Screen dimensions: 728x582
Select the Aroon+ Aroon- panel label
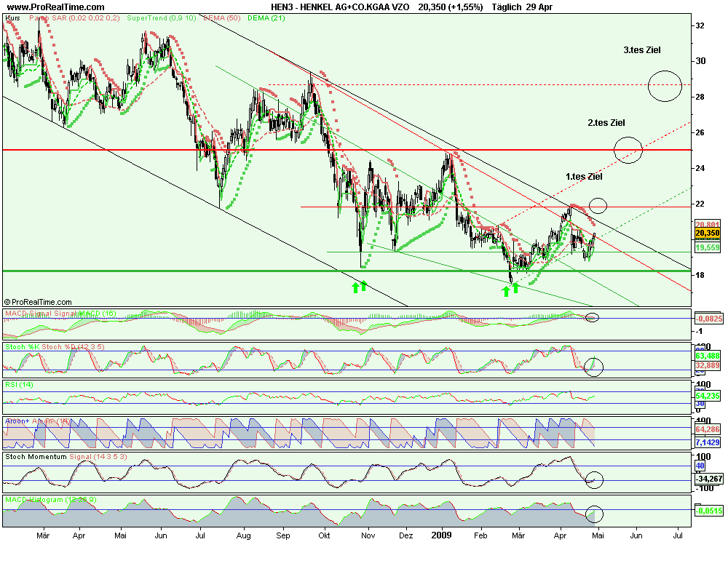(x=38, y=421)
